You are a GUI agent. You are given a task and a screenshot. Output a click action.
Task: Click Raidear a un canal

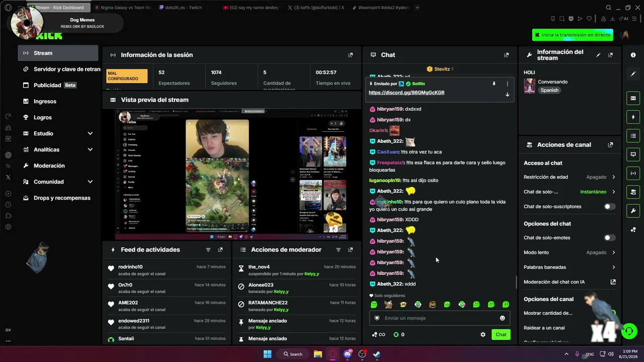[544, 328]
